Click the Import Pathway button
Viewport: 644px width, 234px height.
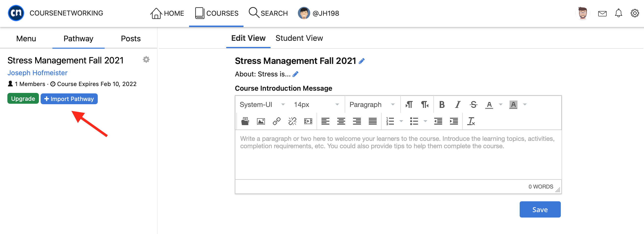click(x=69, y=99)
